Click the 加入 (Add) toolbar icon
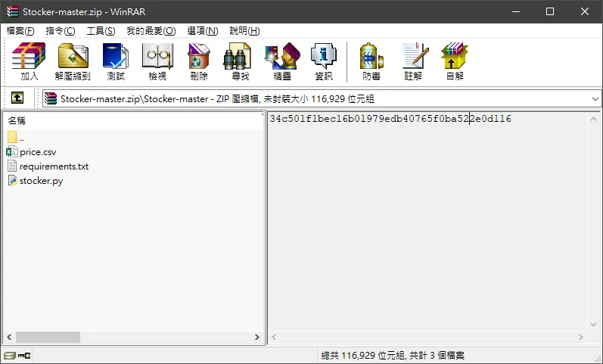The width and height of the screenshot is (603, 364). click(x=30, y=61)
